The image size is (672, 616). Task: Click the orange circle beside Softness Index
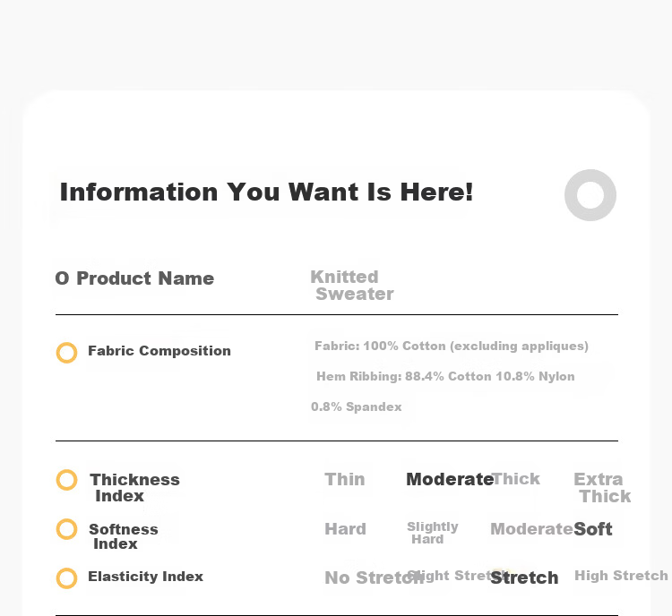(67, 529)
